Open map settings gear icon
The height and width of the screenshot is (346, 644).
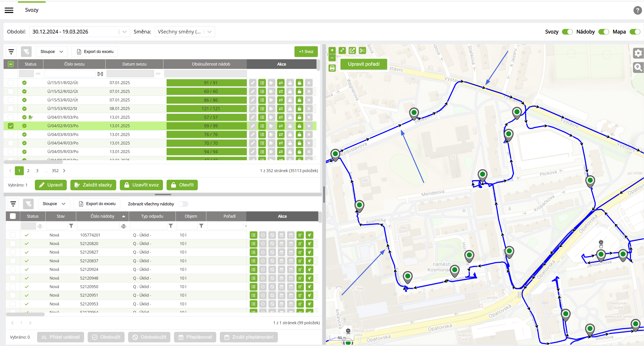coord(638,53)
